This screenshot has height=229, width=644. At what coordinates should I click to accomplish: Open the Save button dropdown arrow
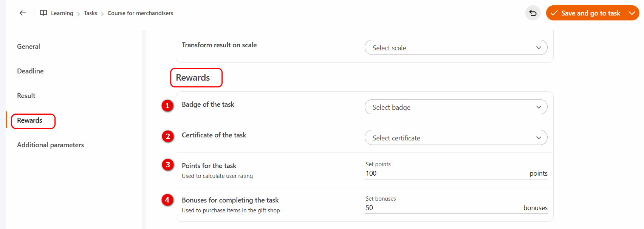(632, 13)
